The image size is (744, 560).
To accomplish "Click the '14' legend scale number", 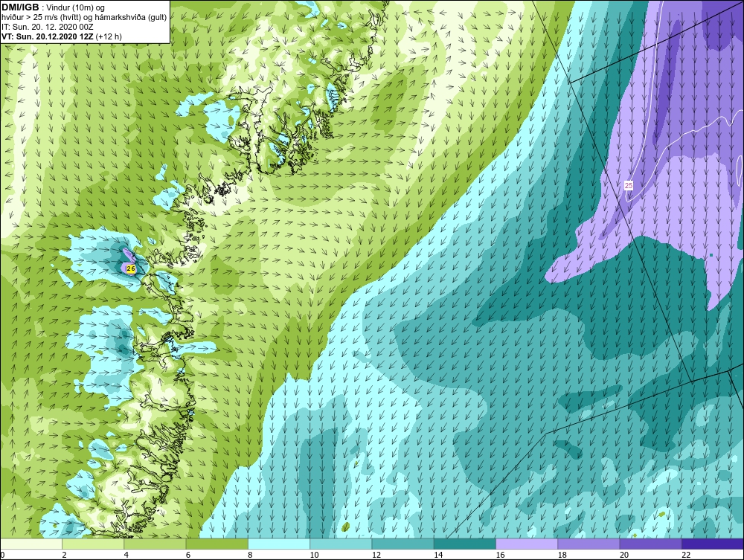I will coord(438,555).
